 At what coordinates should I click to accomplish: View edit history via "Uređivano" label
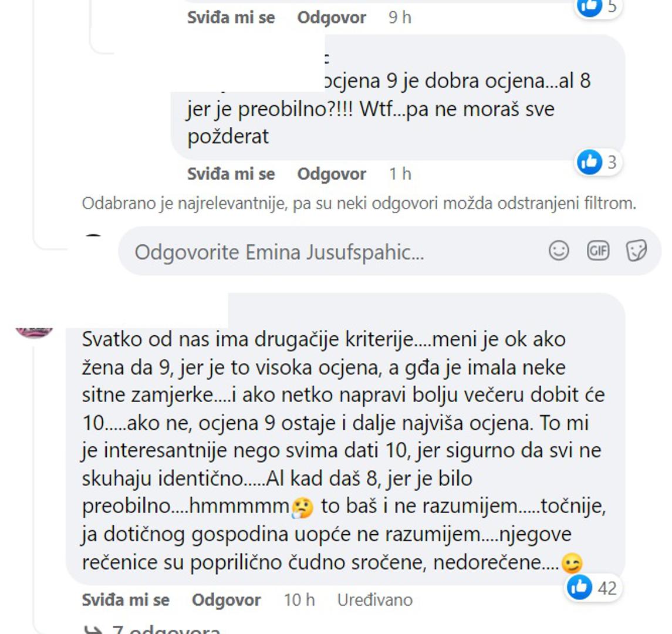(374, 600)
